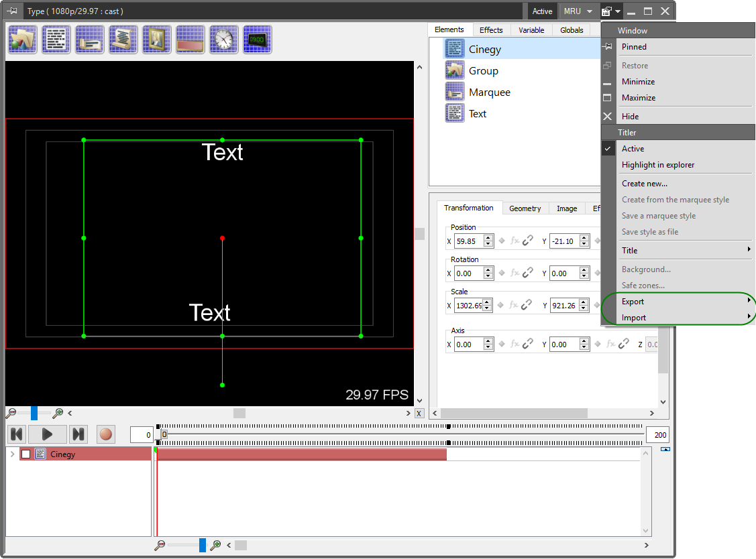This screenshot has width=756, height=559.
Task: Click the keyframe diamond next to Axis X
Action: 502,344
